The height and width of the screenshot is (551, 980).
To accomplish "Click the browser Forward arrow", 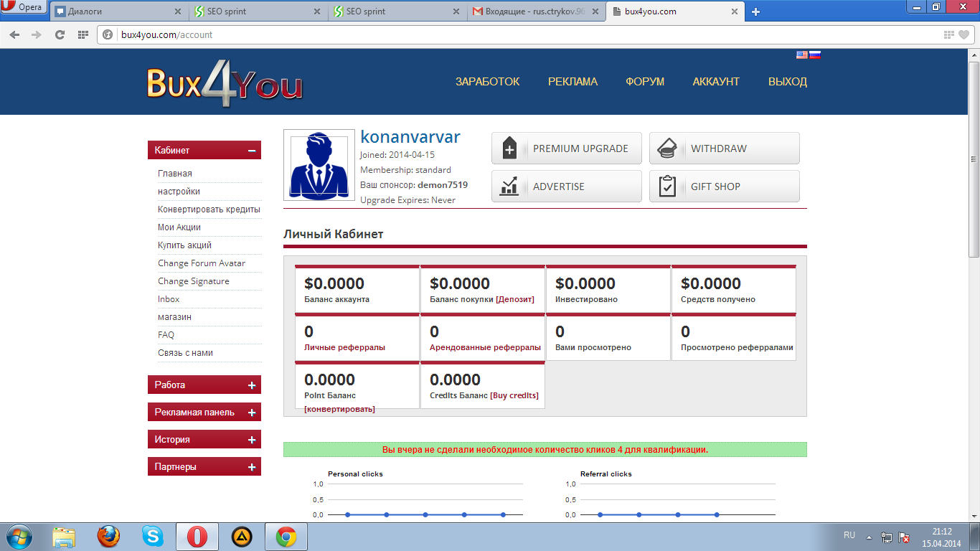I will click(x=37, y=34).
